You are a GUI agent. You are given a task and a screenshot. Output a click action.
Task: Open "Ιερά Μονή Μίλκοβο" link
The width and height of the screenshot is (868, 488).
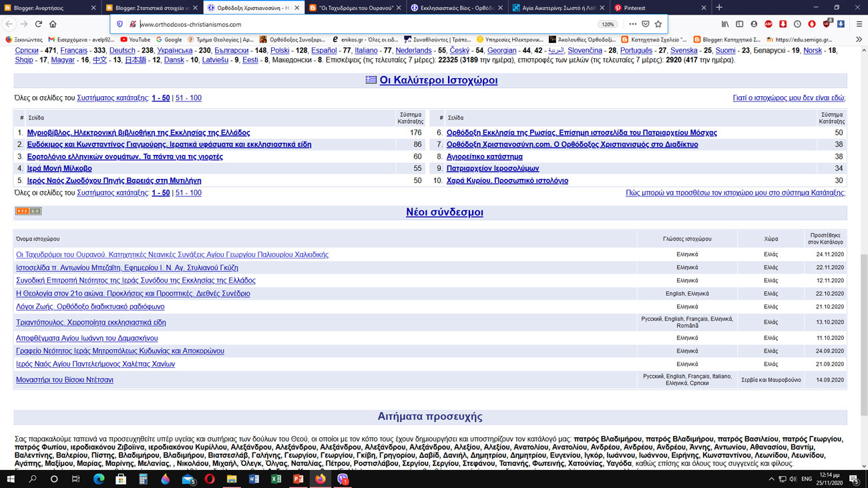tap(59, 168)
